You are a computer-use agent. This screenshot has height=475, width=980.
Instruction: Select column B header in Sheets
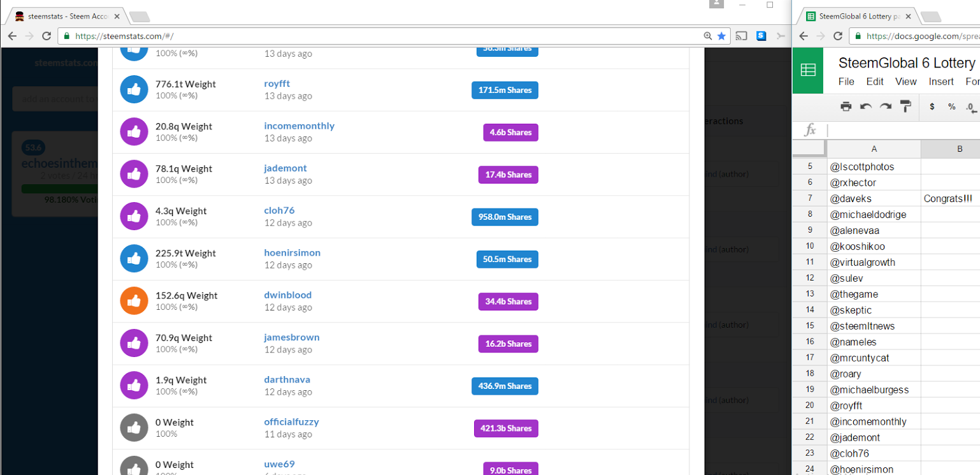951,149
